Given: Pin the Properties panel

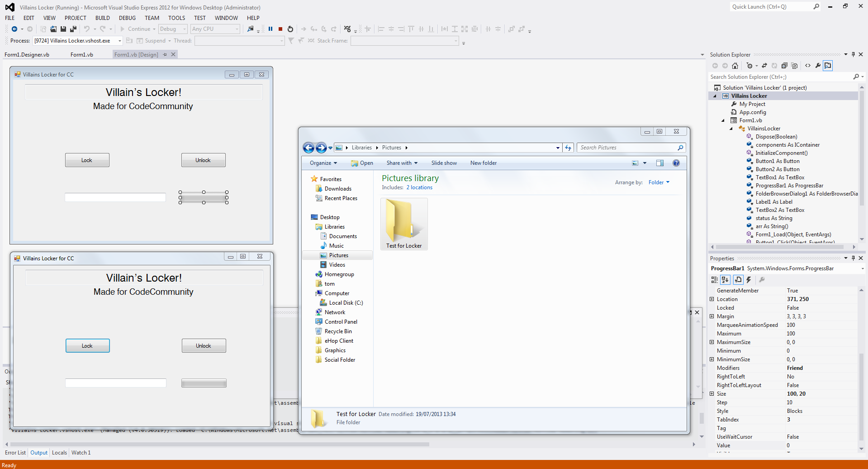Looking at the screenshot, I should 854,258.
